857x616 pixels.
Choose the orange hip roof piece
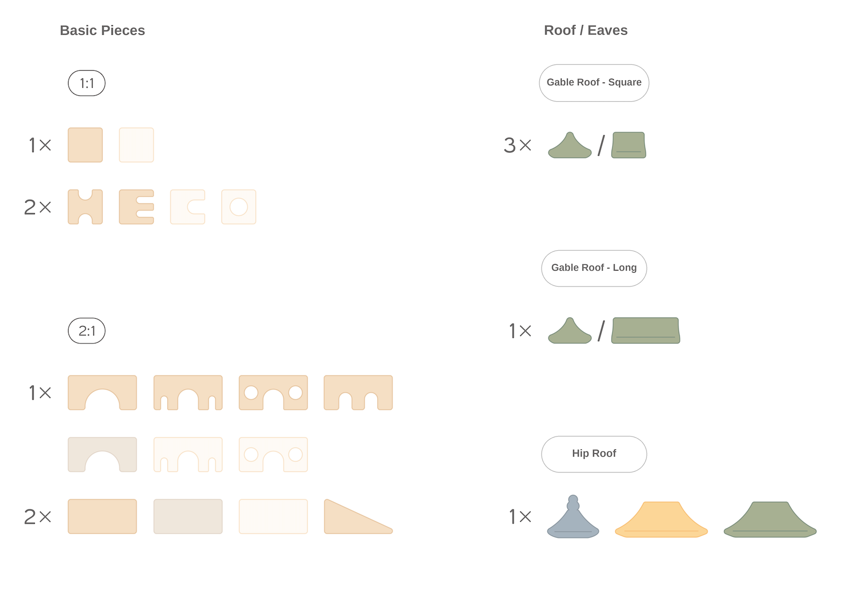[x=661, y=520]
